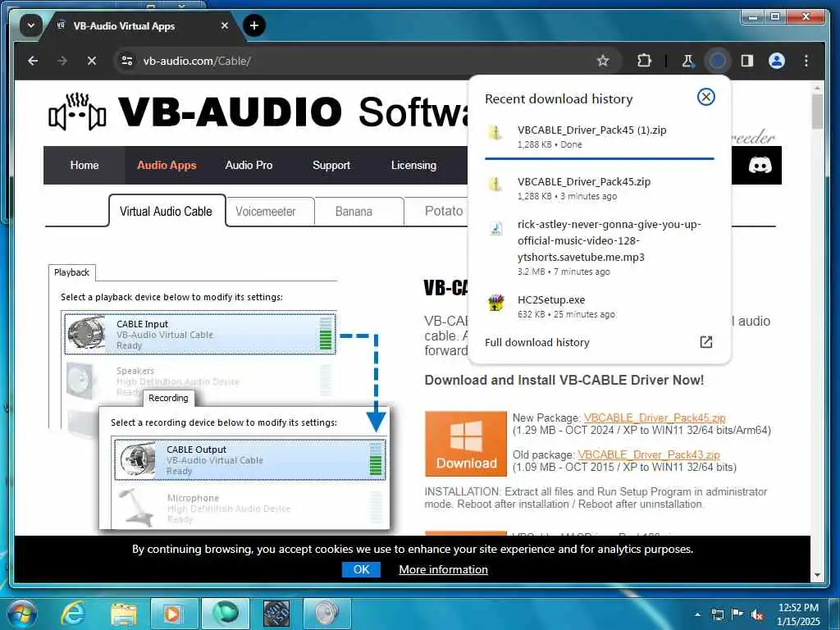Screen dimensions: 840x630
Task: Accept cookies with the OK button
Action: tap(361, 569)
